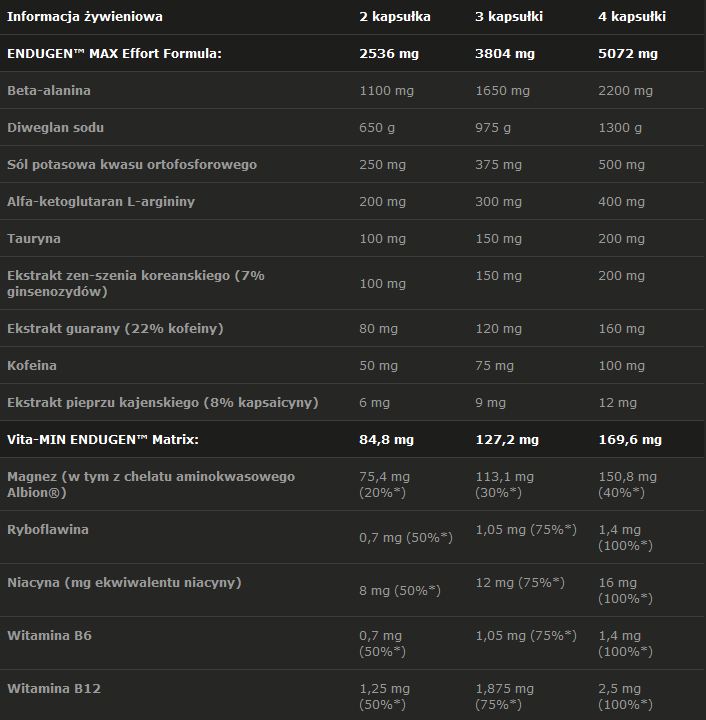Click the '5072 mg' value
The height and width of the screenshot is (720, 706).
click(628, 54)
